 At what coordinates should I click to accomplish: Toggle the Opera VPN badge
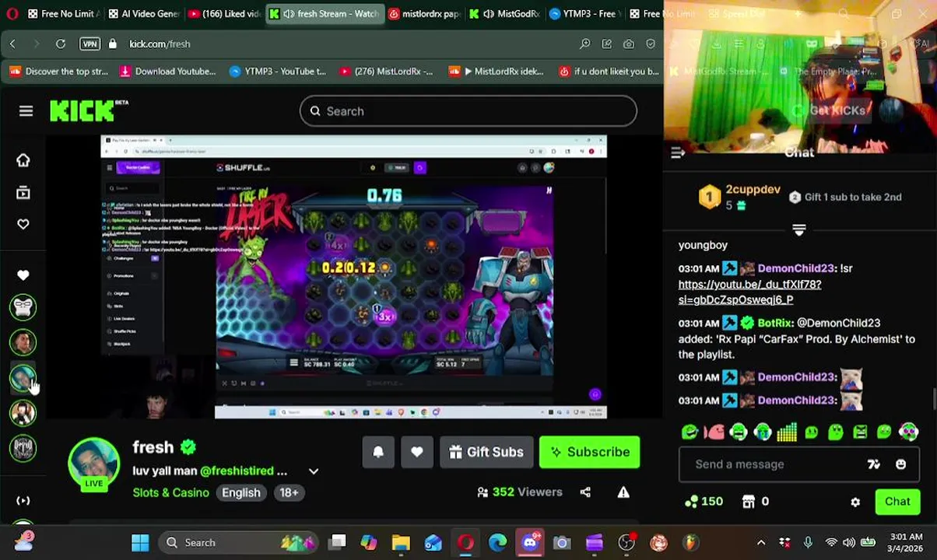[89, 44]
